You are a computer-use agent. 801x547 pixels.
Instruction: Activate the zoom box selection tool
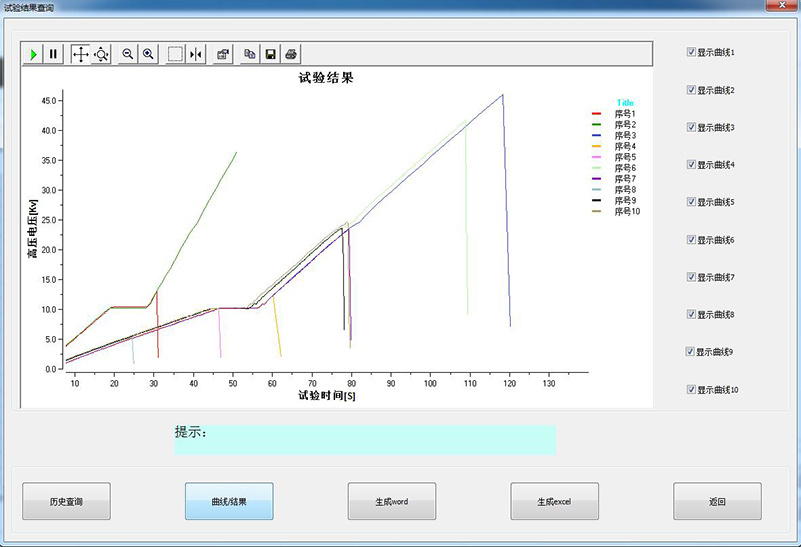[x=175, y=54]
